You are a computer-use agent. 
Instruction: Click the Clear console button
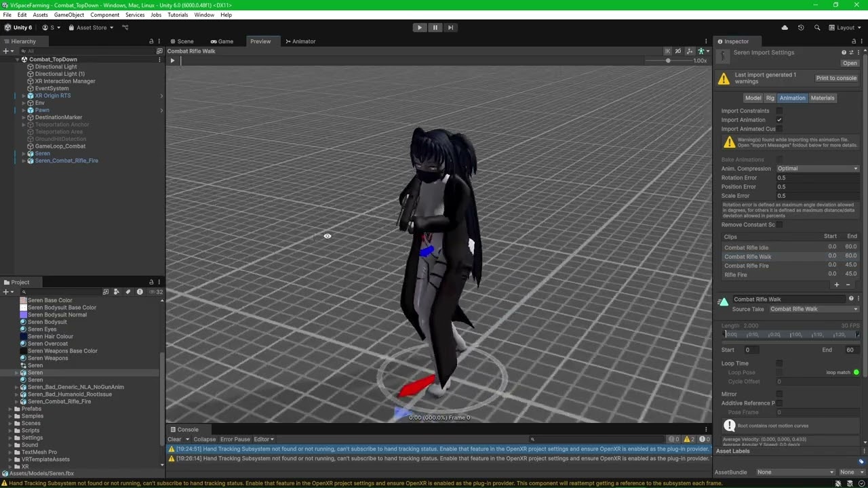point(174,439)
